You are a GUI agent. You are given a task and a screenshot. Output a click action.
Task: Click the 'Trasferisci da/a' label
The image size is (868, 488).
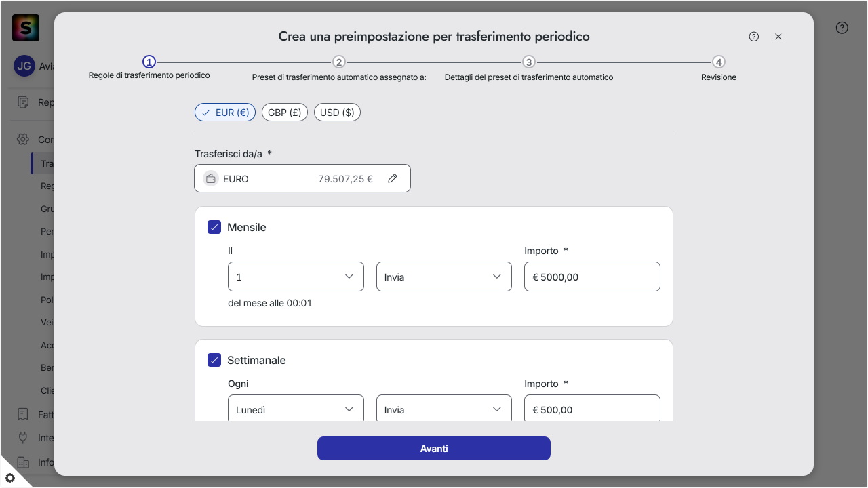coord(233,154)
